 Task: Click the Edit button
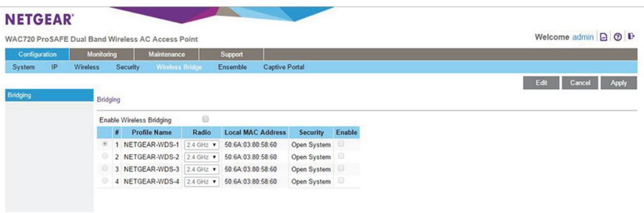(541, 83)
